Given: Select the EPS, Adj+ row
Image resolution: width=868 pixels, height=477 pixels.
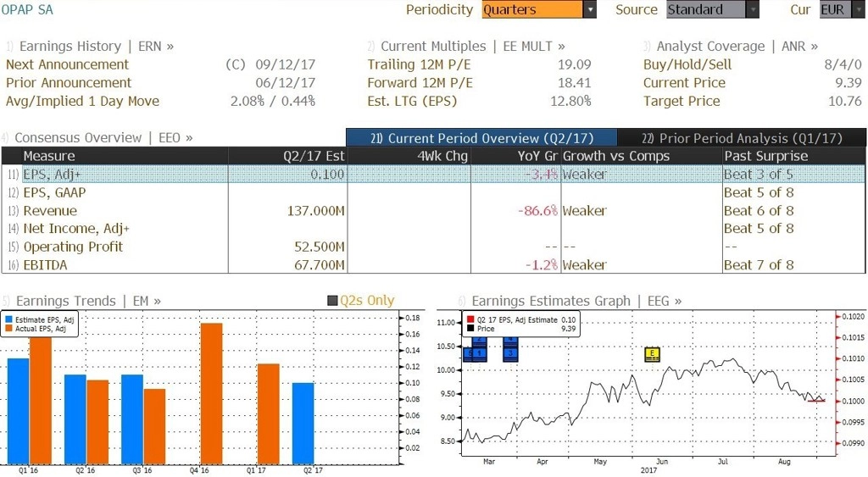Looking at the screenshot, I should pos(433,175).
